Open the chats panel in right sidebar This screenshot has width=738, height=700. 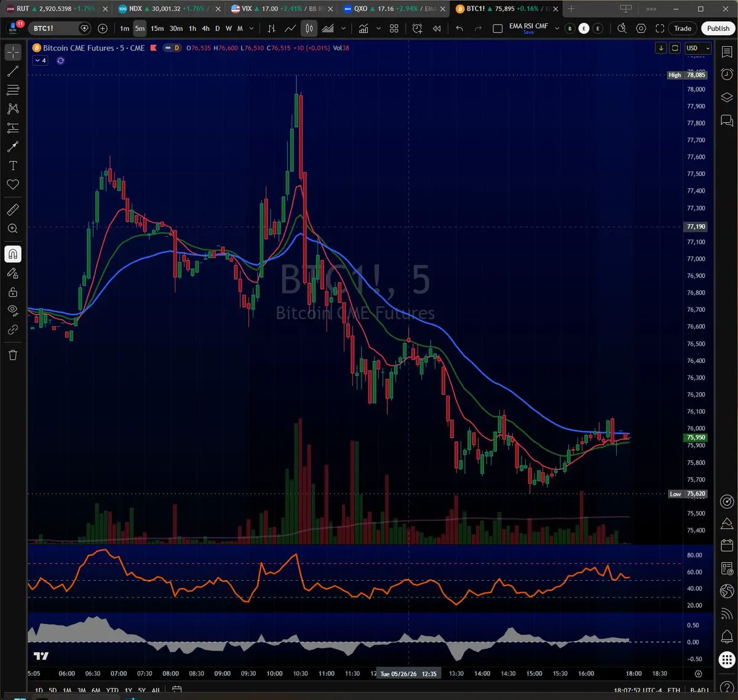point(726,120)
